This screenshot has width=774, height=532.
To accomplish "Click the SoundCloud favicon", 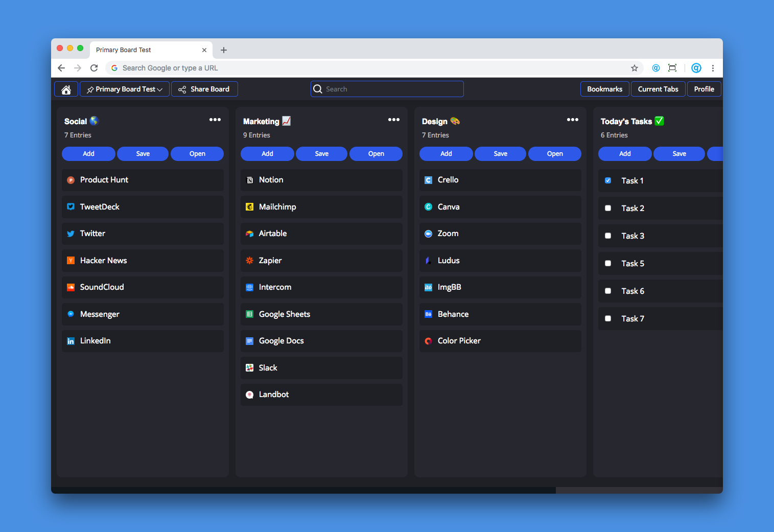I will click(x=71, y=287).
